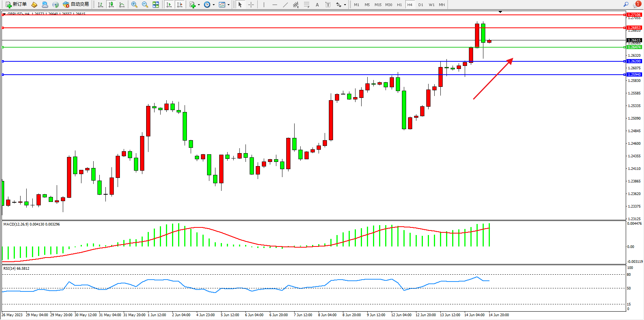Screen dimensions: 644x320
Task: Expand the periodicity clock dropdown arrow
Action: [x=214, y=5]
